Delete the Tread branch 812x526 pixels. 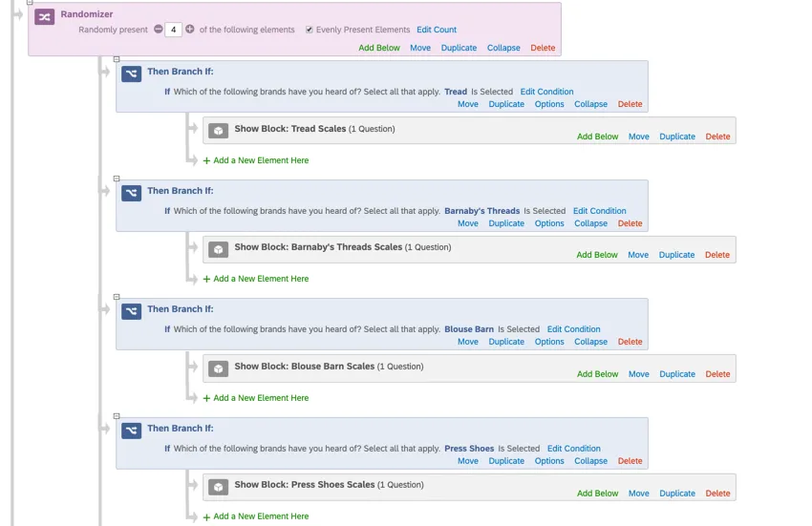pos(630,104)
